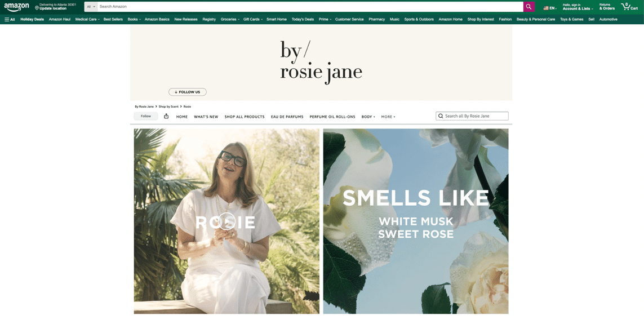Click the Sell link
Viewport: 644px width, 324px height.
[592, 19]
